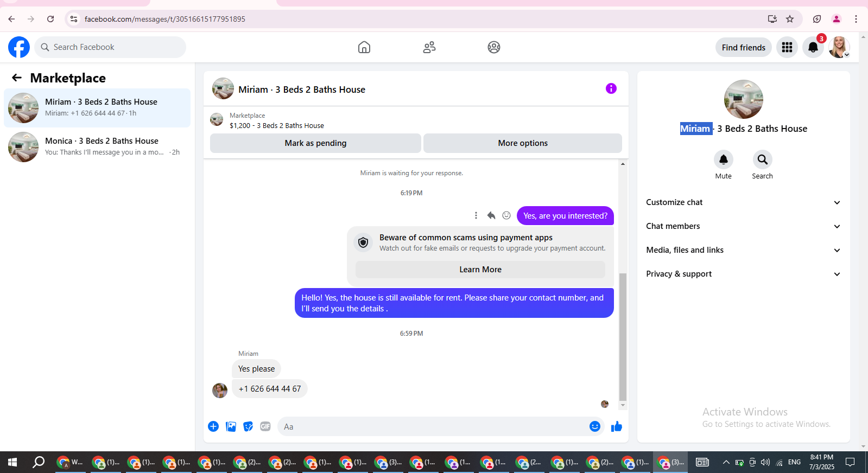Click the Search Facebook field
Screen dimensions: 868x473
[110, 47]
